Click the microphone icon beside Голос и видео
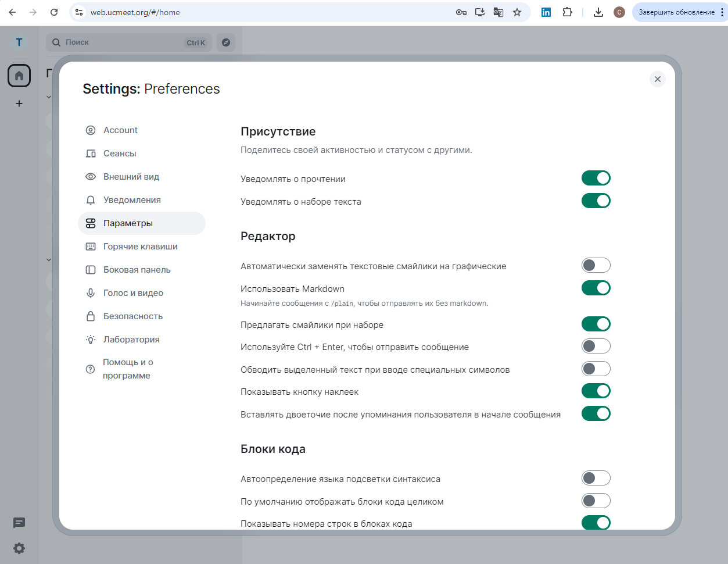The height and width of the screenshot is (564, 728). point(91,292)
